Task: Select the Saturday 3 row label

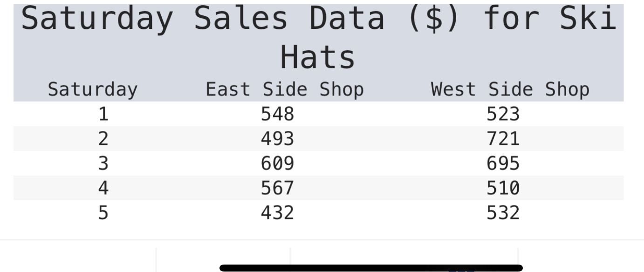Action: pyautogui.click(x=103, y=163)
